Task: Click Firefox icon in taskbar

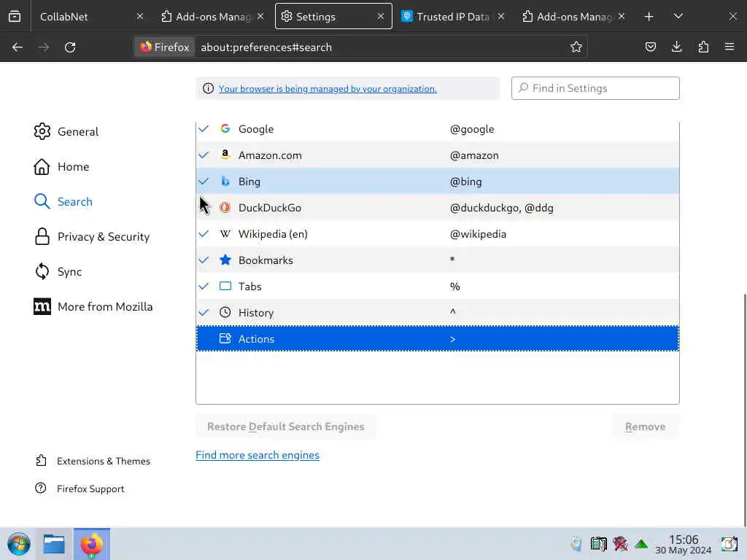Action: coord(91,544)
